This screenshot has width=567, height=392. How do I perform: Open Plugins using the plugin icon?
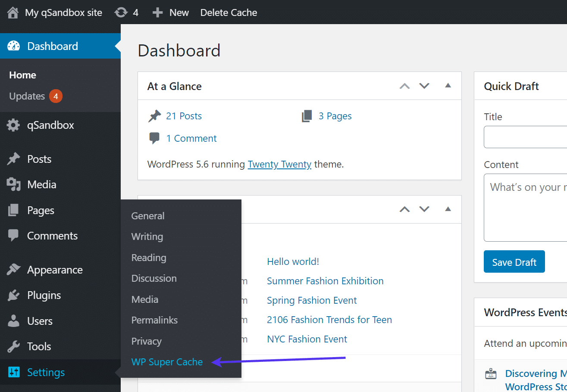pyautogui.click(x=14, y=295)
